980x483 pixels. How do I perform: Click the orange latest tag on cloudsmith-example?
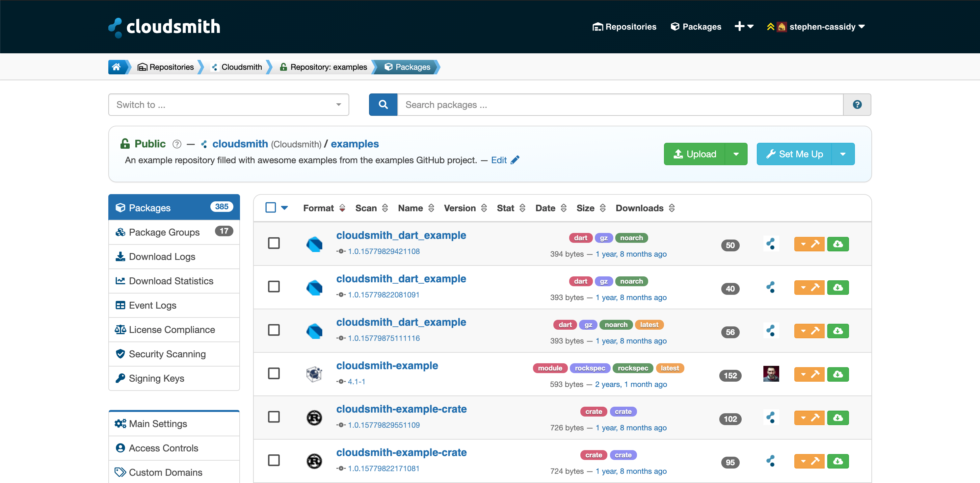(670, 368)
